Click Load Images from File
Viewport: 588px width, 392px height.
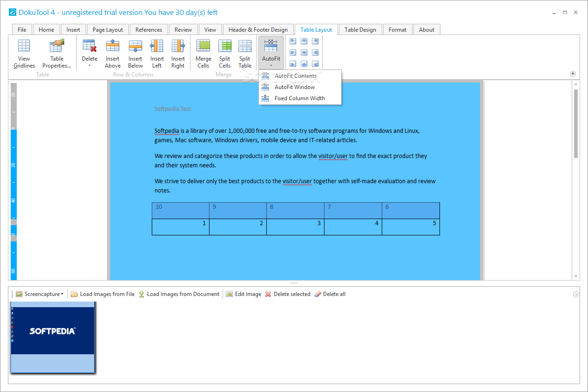103,294
